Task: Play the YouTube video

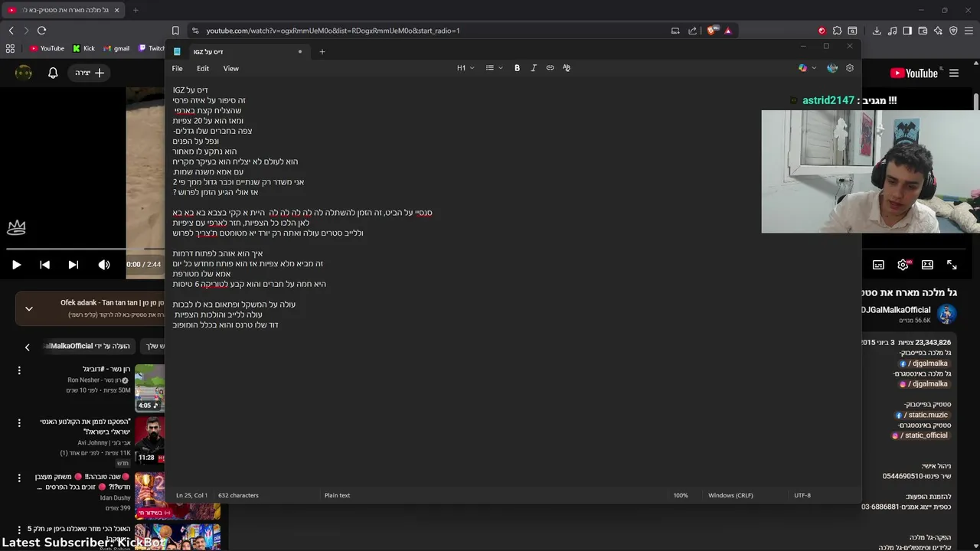Action: coord(16,265)
